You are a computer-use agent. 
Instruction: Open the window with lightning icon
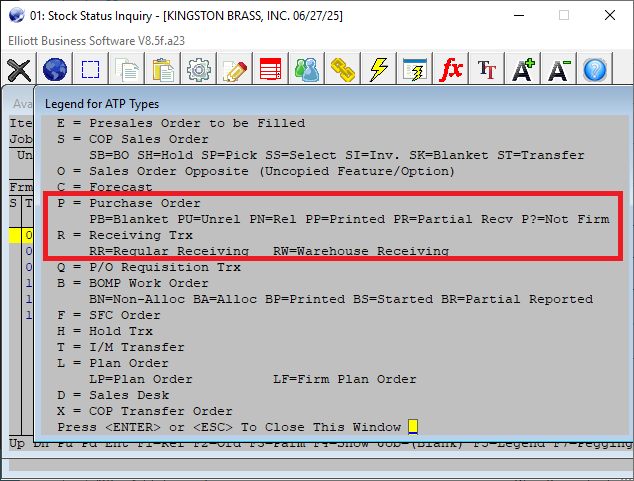(x=415, y=70)
